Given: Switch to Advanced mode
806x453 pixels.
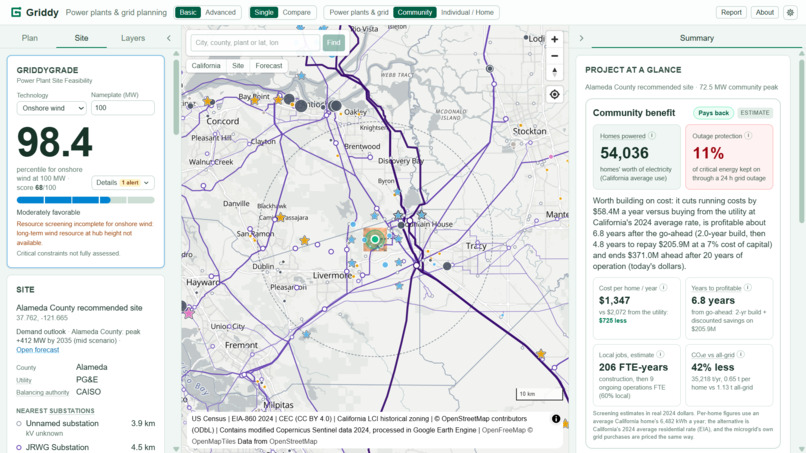Looking at the screenshot, I should tap(220, 12).
